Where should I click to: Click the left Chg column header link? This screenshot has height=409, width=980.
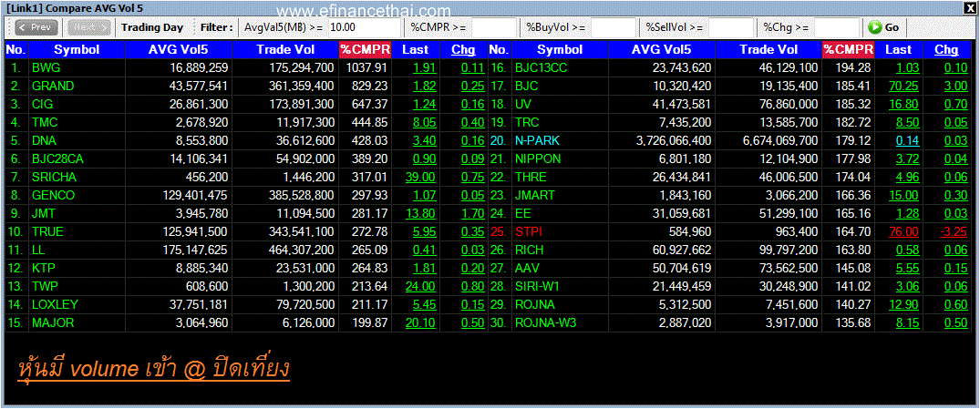463,50
